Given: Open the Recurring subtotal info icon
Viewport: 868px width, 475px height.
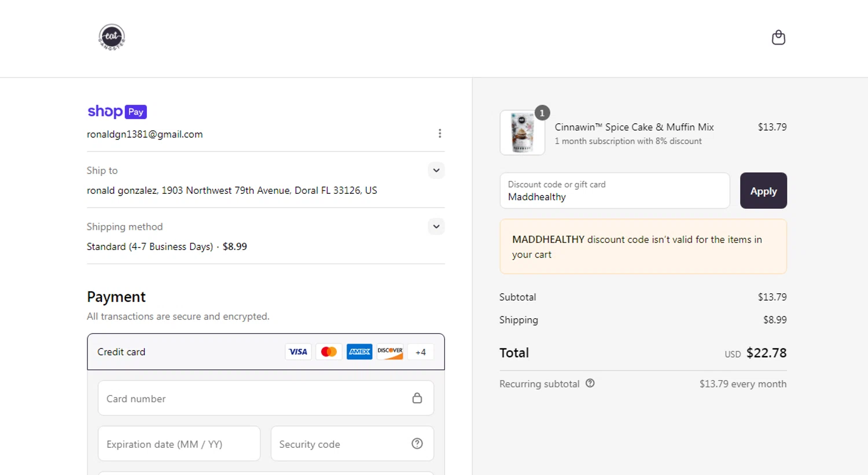Looking at the screenshot, I should [x=590, y=383].
